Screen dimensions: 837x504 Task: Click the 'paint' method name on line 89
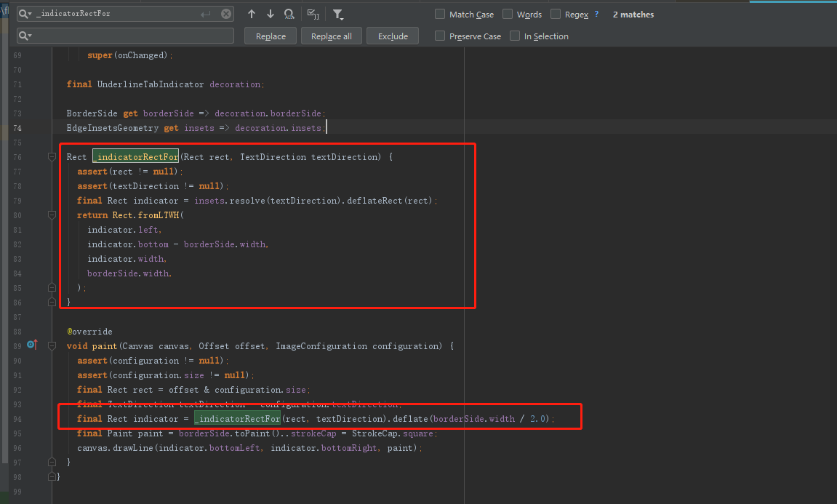point(104,346)
